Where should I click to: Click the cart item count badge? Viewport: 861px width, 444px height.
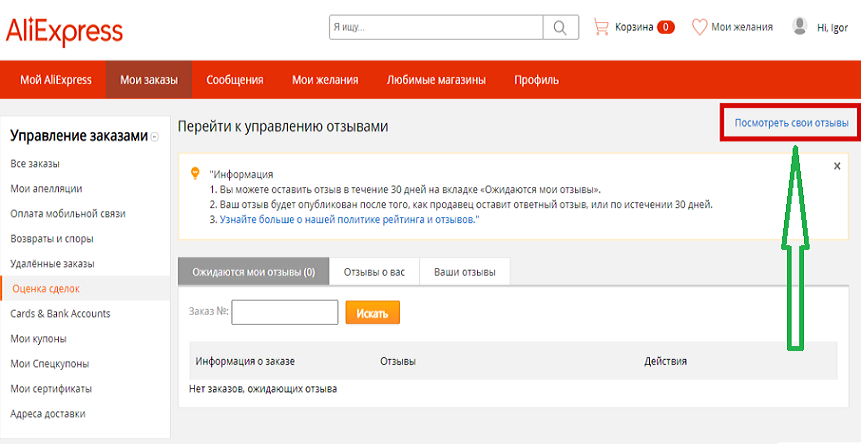(x=666, y=27)
